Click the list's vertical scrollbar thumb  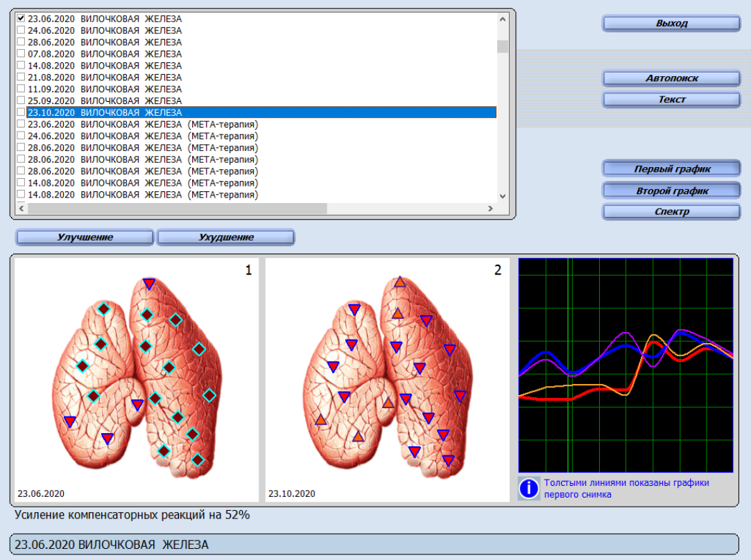click(x=503, y=46)
